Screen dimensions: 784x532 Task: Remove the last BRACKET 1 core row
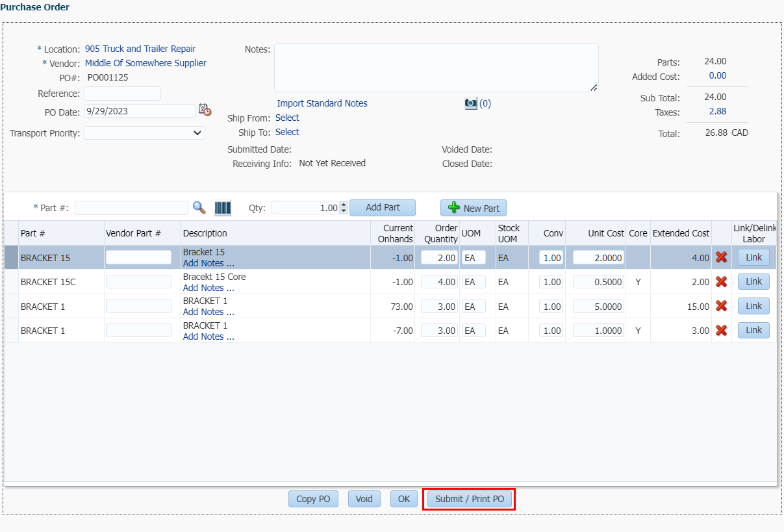tap(721, 331)
